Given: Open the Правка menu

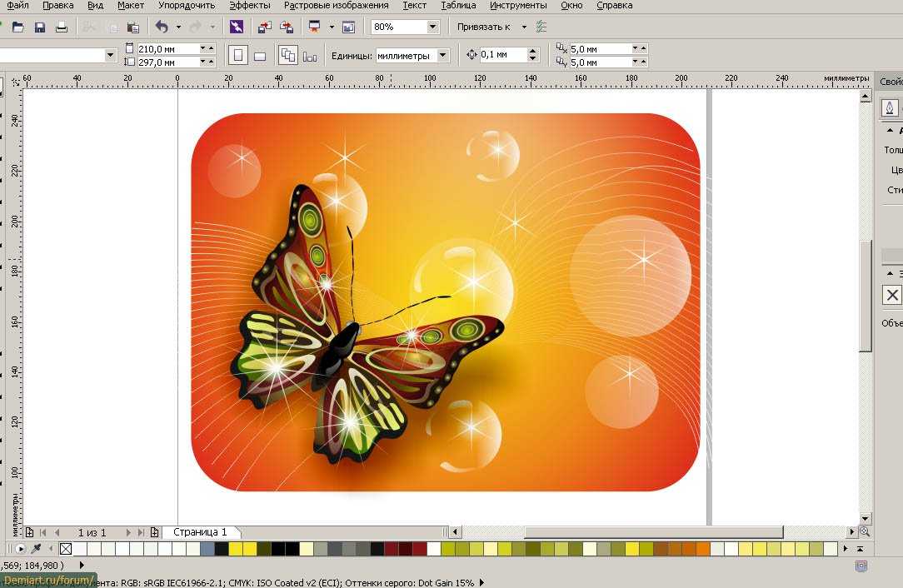Looking at the screenshot, I should click(x=57, y=5).
